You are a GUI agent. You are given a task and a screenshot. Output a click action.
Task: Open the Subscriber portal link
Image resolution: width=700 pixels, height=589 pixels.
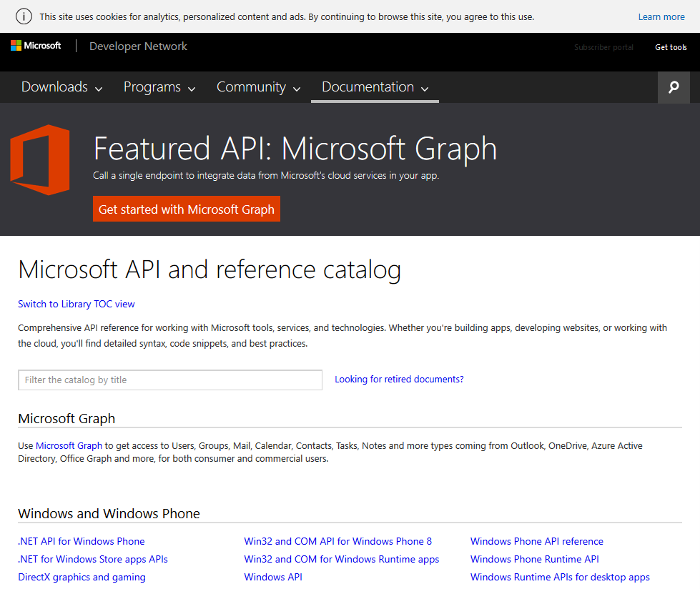point(603,47)
